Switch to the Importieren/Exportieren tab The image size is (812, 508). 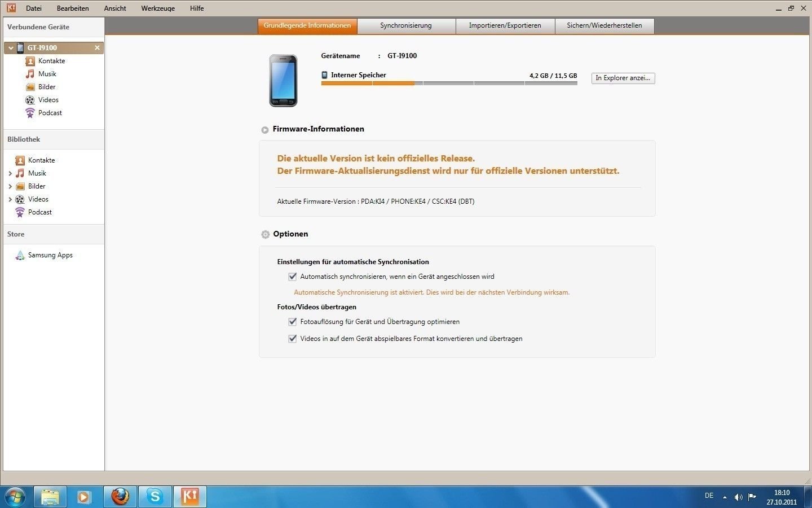[x=505, y=26]
